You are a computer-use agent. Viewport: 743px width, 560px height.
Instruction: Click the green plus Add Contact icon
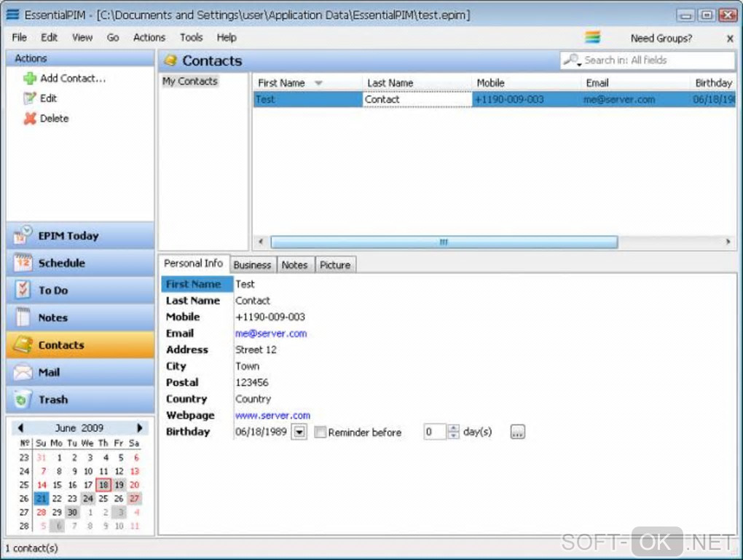tap(30, 78)
